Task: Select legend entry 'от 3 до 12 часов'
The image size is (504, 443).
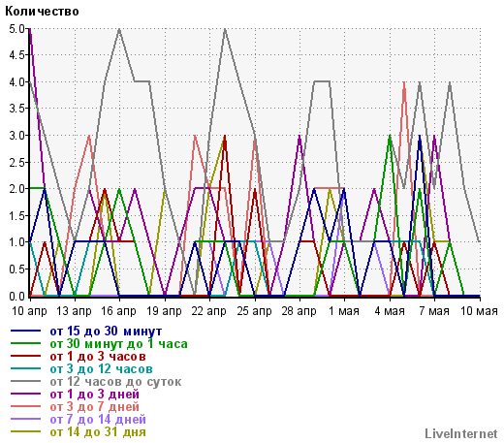Action: (101, 368)
